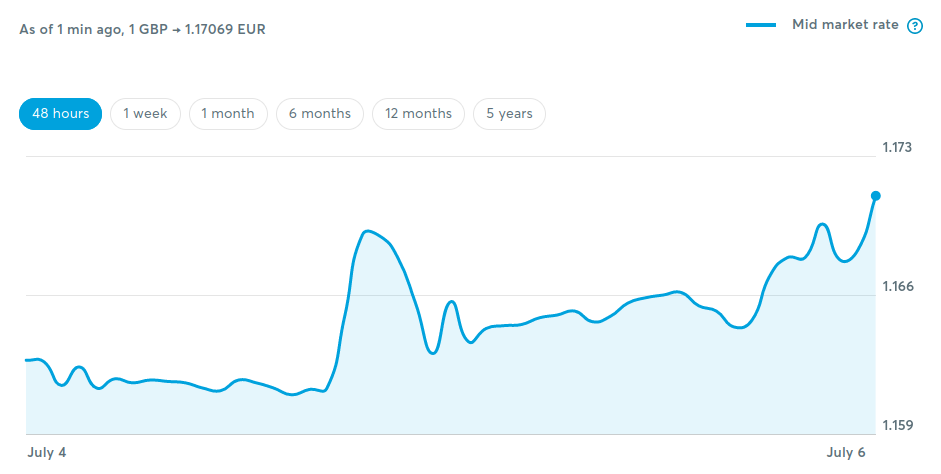
Task: Click the 1.173 axis value
Action: tap(897, 148)
